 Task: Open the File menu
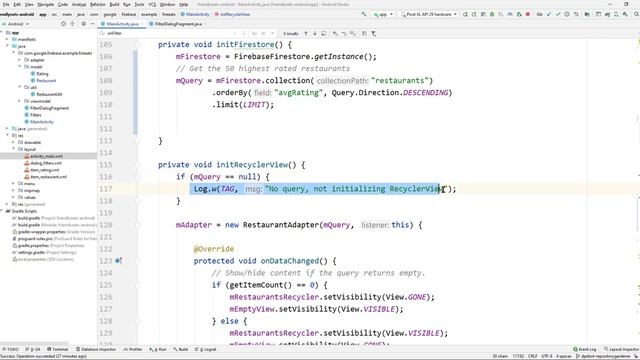6,4
